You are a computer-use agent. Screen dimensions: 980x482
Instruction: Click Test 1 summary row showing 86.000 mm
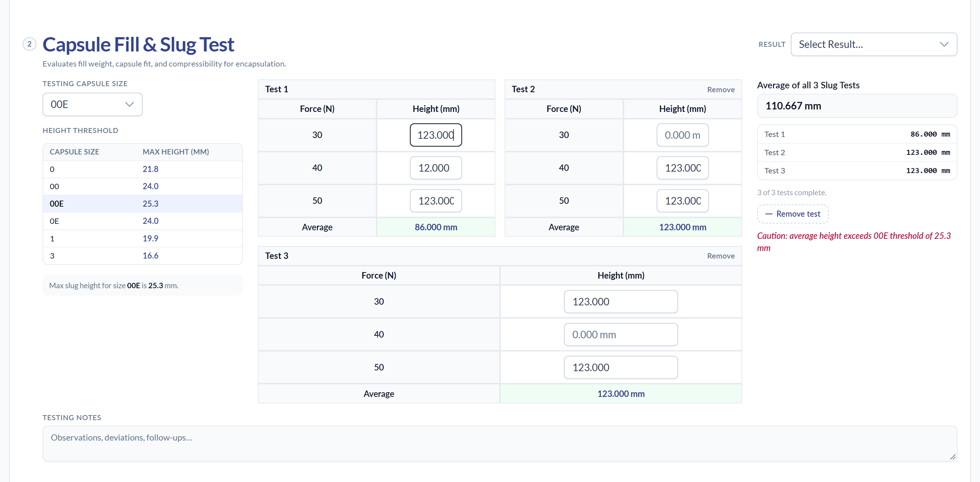[x=857, y=134]
